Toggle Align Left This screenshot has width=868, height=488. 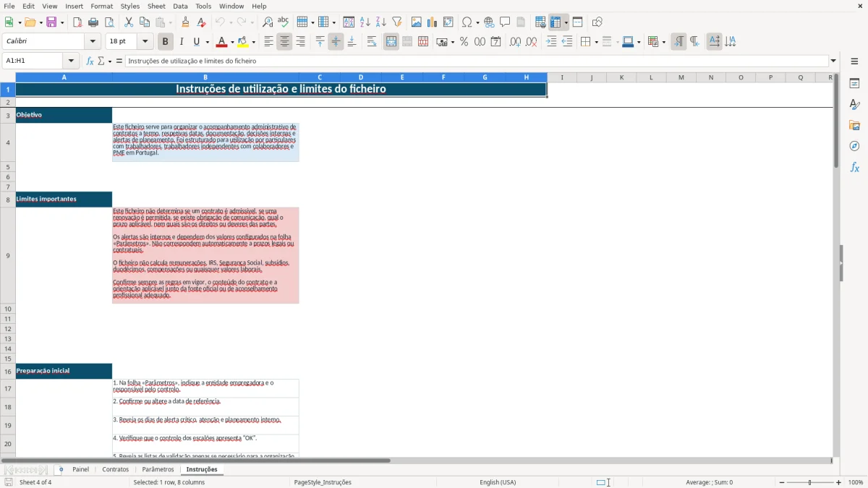tap(268, 42)
